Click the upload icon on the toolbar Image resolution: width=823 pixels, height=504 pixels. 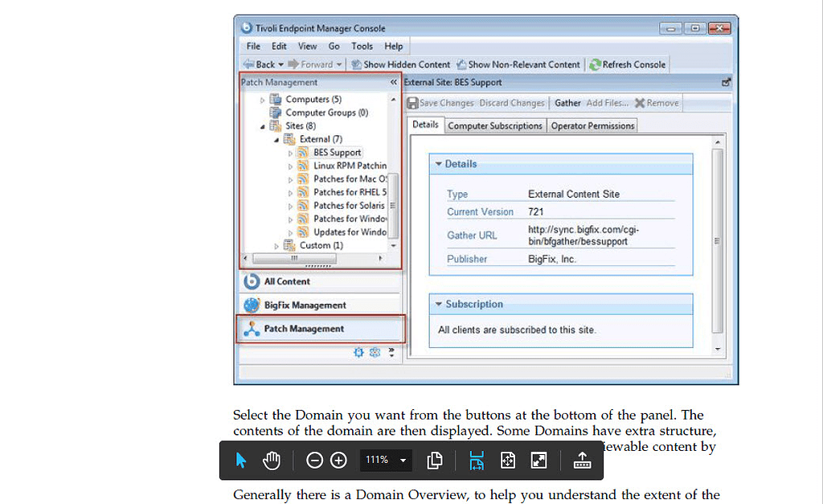(582, 460)
